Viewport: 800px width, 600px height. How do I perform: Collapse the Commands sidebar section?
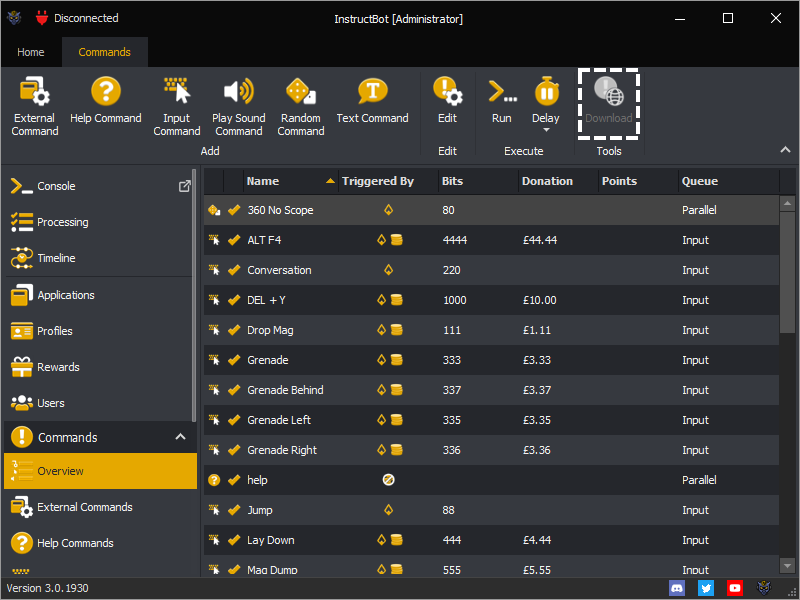coord(180,437)
